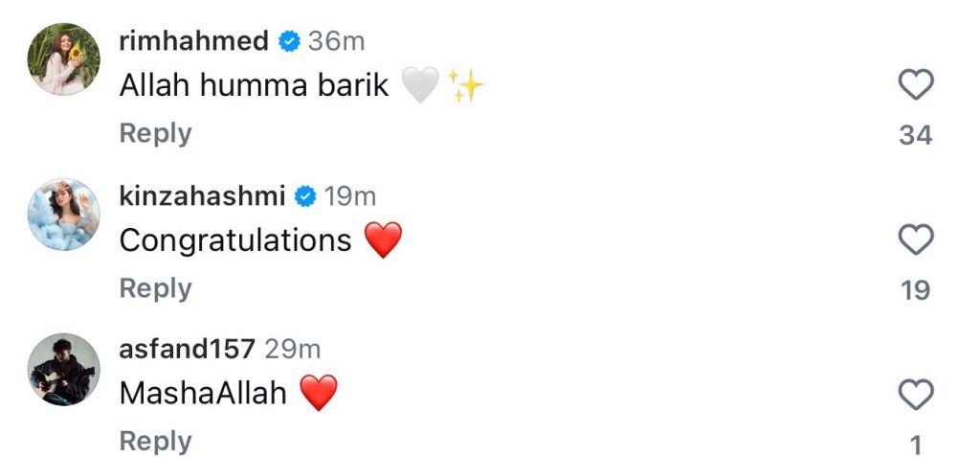View the 34 likes on rimhahmed's comment
The height and width of the screenshot is (457, 980).
(916, 136)
